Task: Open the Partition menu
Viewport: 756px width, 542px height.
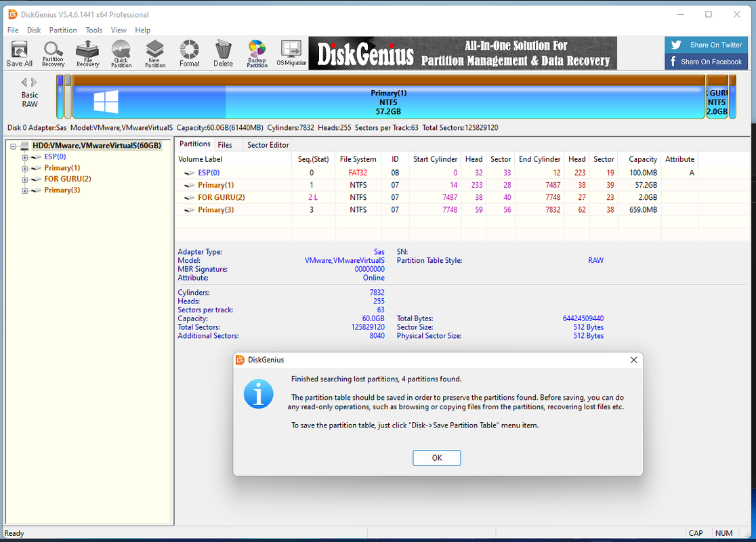Action: pos(63,30)
